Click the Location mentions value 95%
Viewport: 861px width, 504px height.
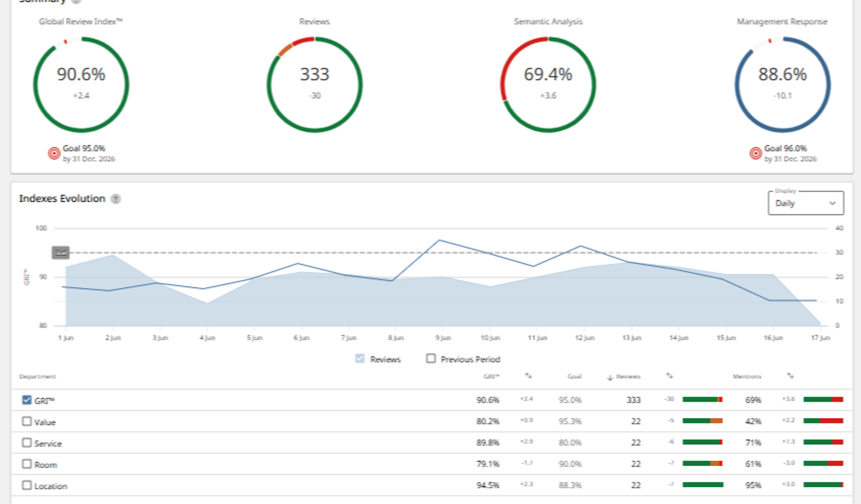click(753, 485)
